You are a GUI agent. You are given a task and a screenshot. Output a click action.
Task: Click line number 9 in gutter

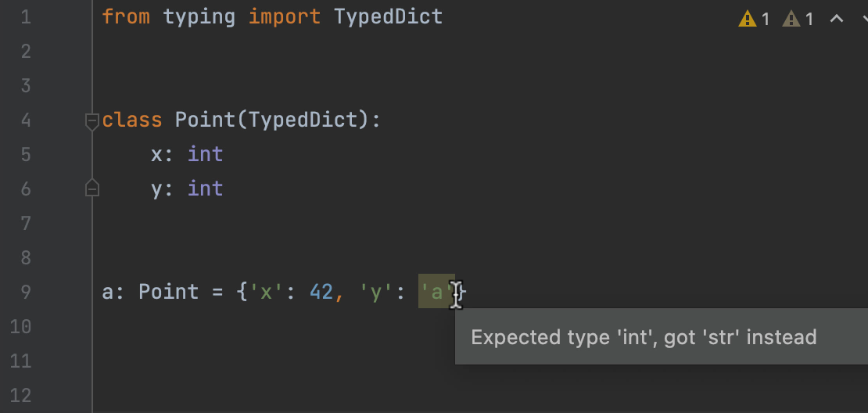(26, 292)
